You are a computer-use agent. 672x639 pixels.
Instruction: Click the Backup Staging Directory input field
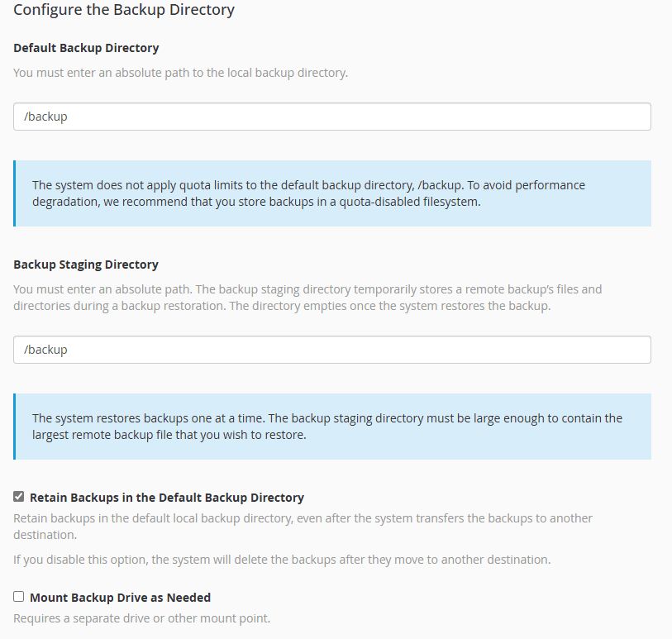click(332, 350)
